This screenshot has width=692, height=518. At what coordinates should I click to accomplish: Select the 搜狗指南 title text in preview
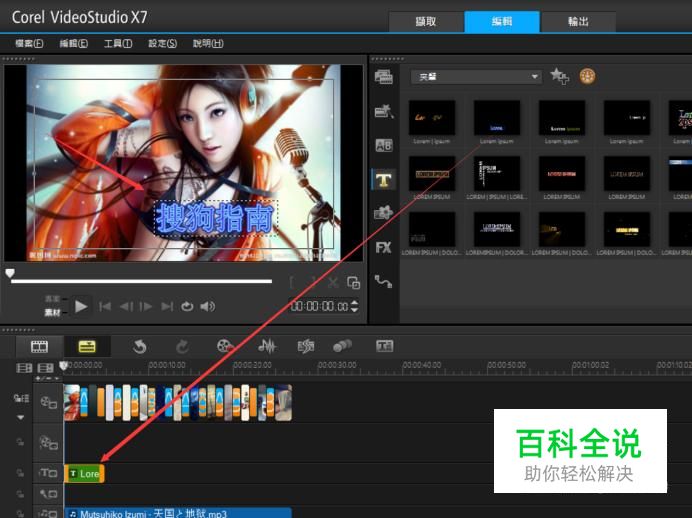(215, 218)
